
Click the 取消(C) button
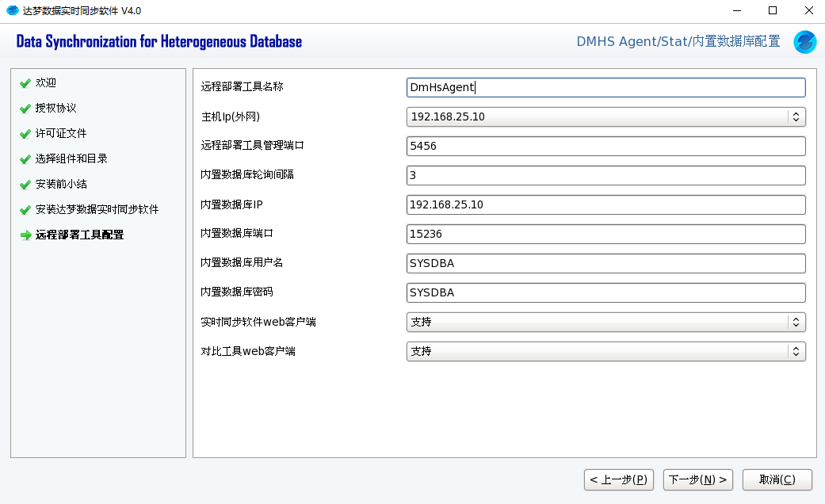click(x=777, y=479)
